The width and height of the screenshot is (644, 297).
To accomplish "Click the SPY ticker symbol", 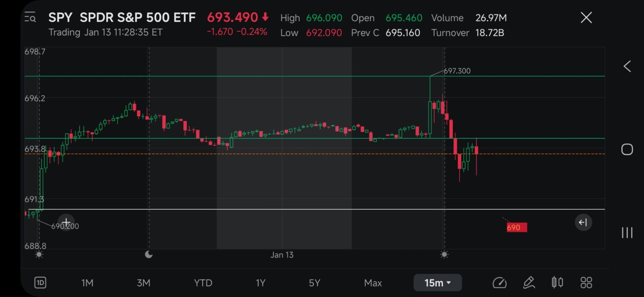I will [60, 17].
